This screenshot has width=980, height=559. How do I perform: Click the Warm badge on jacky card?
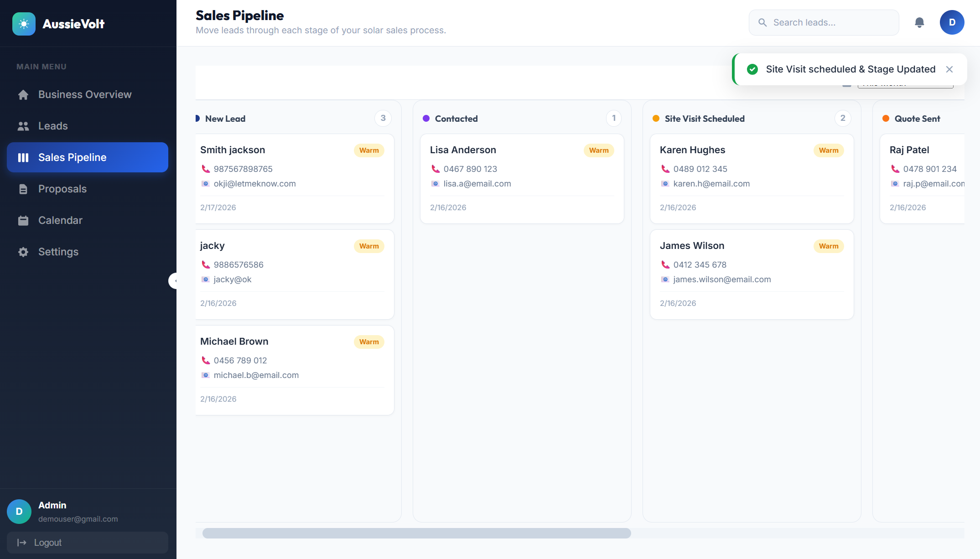click(368, 246)
